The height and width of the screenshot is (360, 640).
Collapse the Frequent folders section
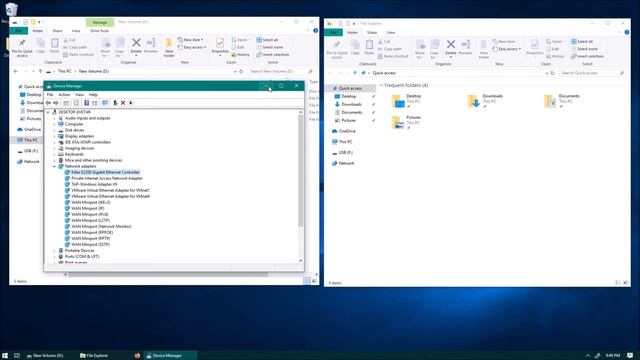pyautogui.click(x=381, y=85)
